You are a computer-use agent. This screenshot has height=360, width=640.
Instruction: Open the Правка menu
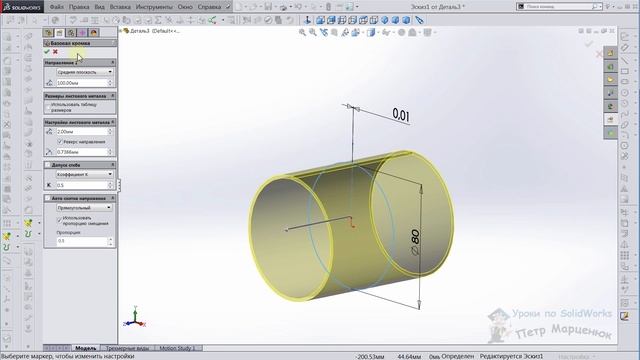pos(79,7)
